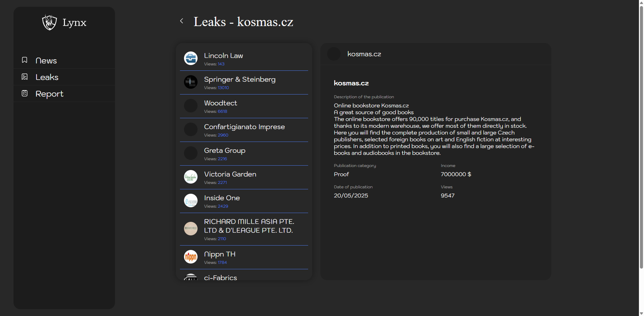Image resolution: width=644 pixels, height=316 pixels.
Task: Select the Leaks section label
Action: click(47, 77)
